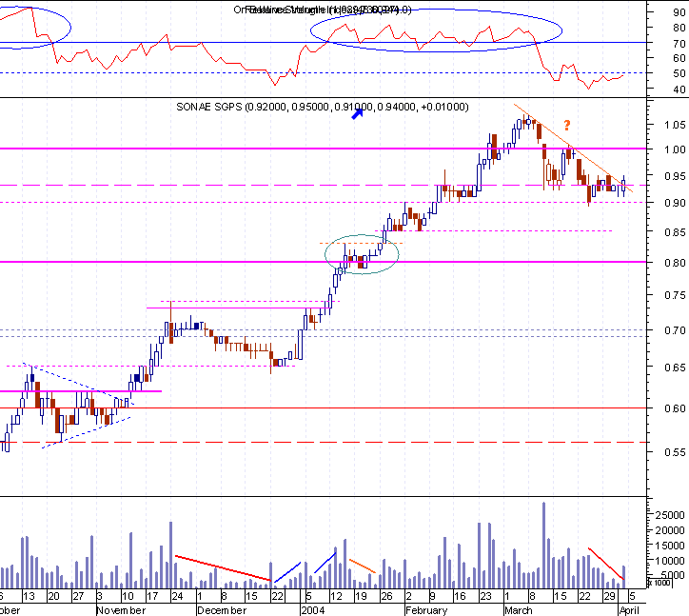This screenshot has width=689, height=616.
Task: Select the April month label
Action: (x=629, y=610)
